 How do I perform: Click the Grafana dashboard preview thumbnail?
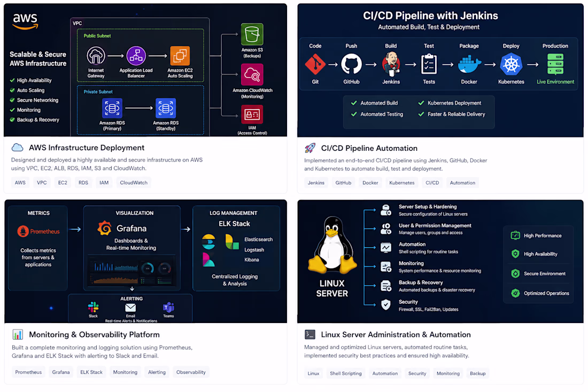point(131,272)
